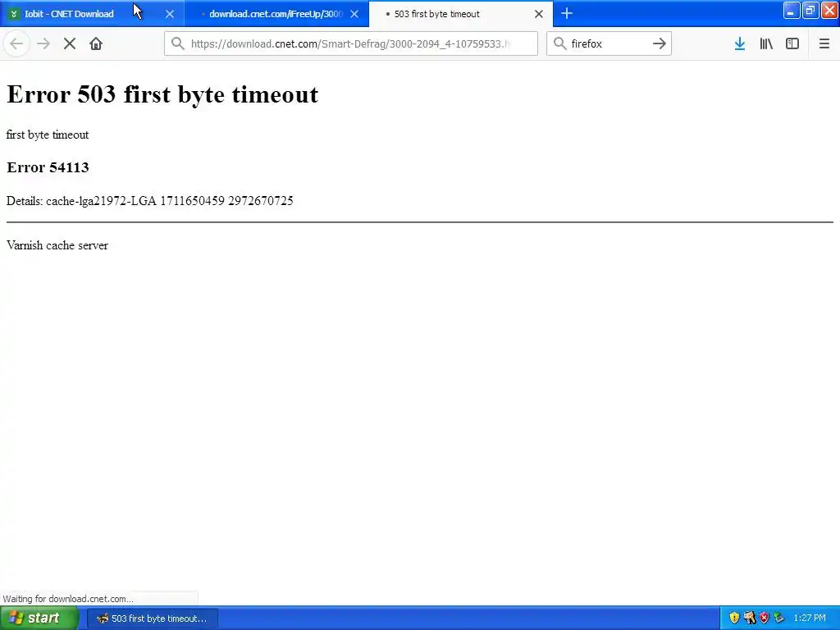This screenshot has width=840, height=630.
Task: Click the search magnifier beside 'firefox'
Action: 559,43
